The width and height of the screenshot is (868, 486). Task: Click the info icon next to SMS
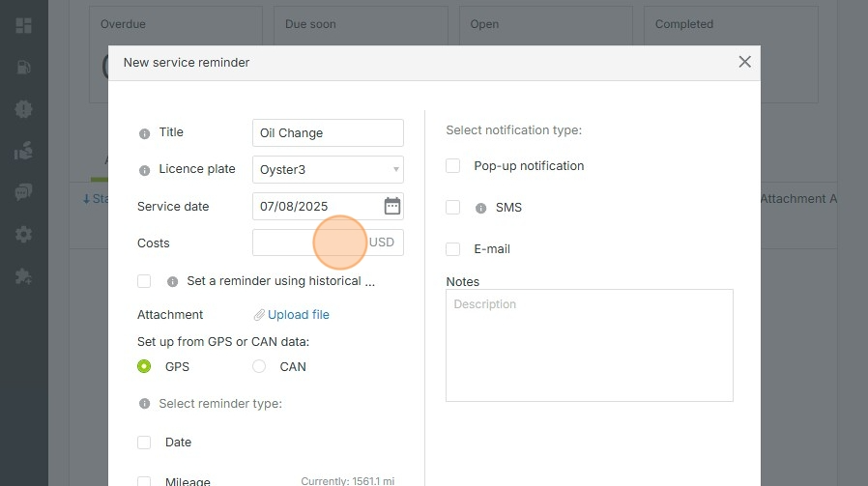click(x=481, y=208)
